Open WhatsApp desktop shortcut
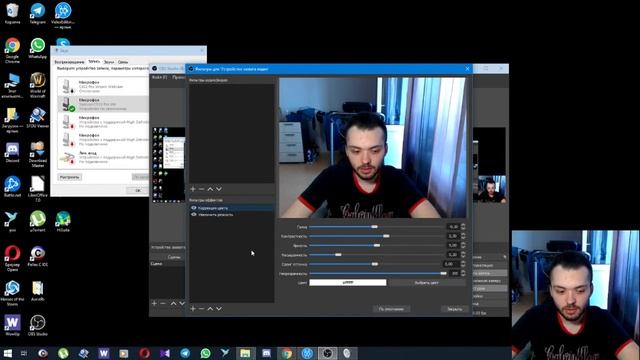 (x=38, y=49)
